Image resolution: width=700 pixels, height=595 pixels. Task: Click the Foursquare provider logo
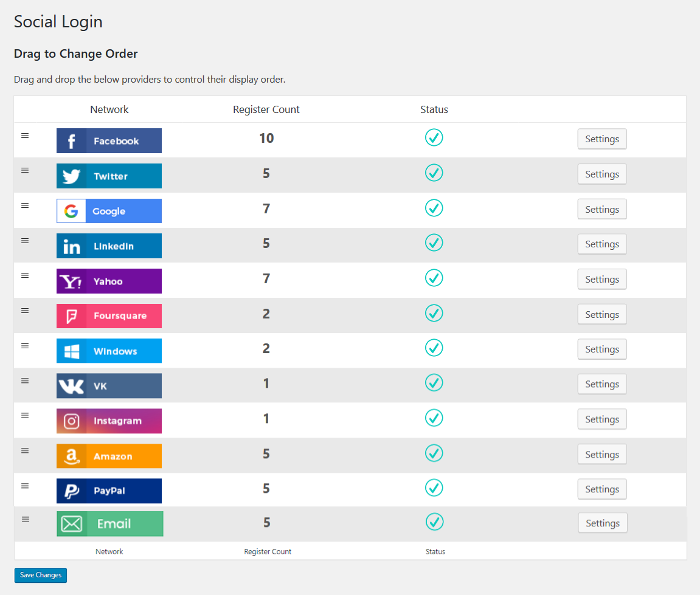point(109,316)
